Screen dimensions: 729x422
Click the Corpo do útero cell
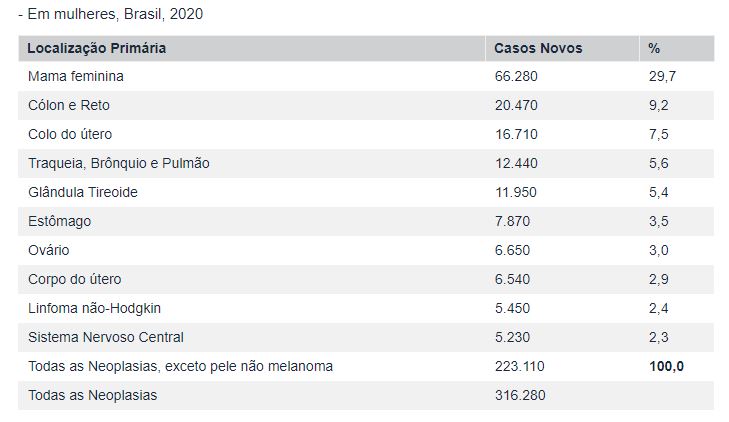click(x=75, y=279)
